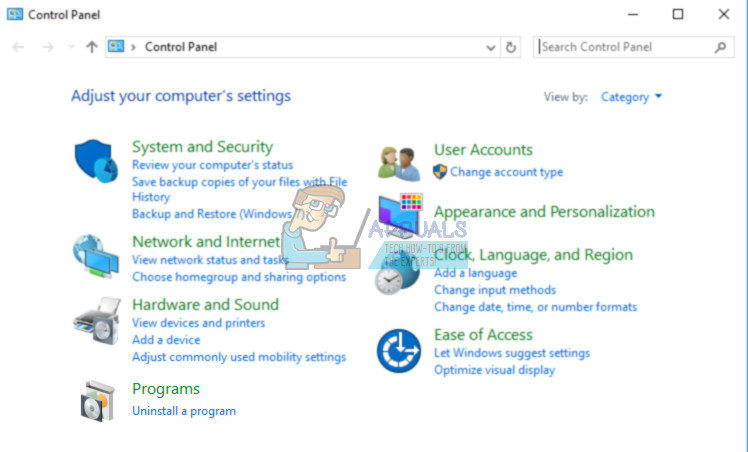The height and width of the screenshot is (452, 748).
Task: Click the System and Security shield icon
Action: pos(96,161)
